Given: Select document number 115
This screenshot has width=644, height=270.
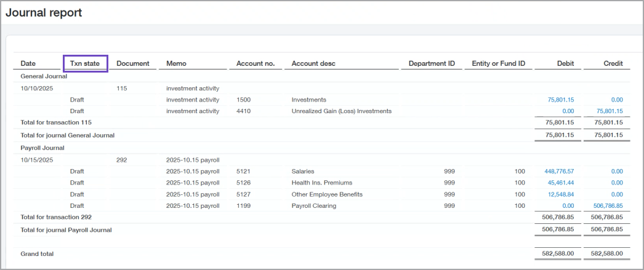Looking at the screenshot, I should (122, 89).
